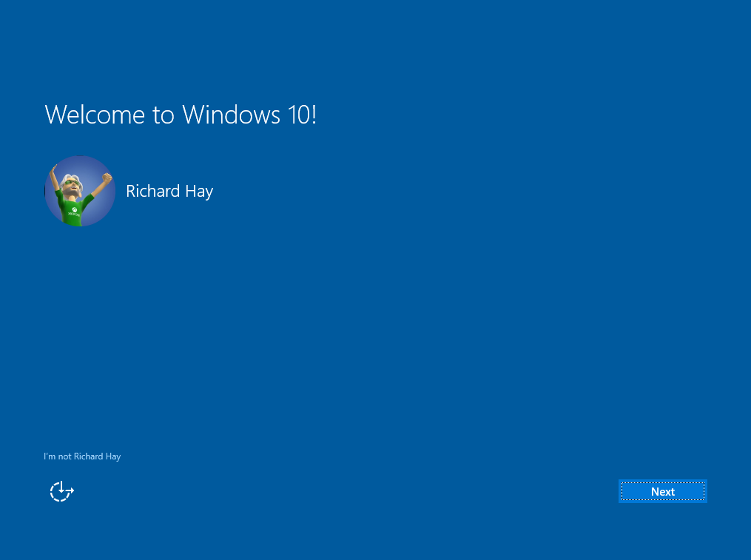This screenshot has height=560, width=751.
Task: Select the circular Xbox avatar profile image
Action: click(x=80, y=191)
